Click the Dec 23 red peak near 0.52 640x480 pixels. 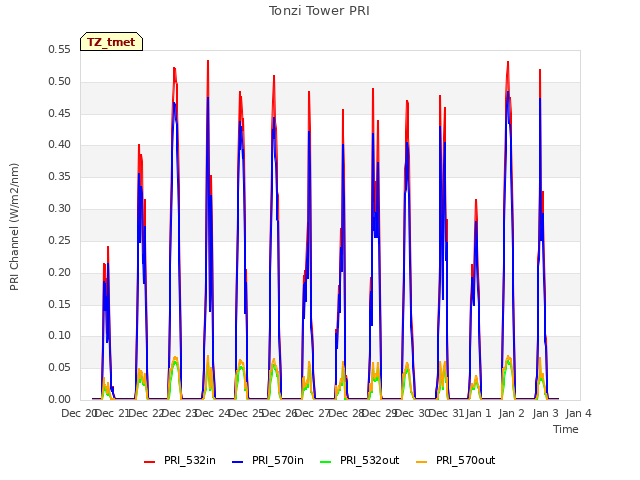pyautogui.click(x=175, y=69)
